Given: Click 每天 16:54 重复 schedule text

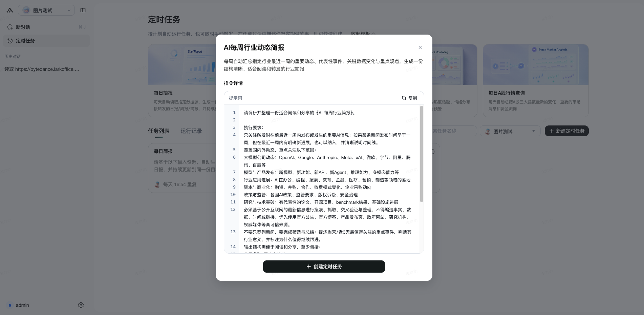Looking at the screenshot, I should pos(180,184).
